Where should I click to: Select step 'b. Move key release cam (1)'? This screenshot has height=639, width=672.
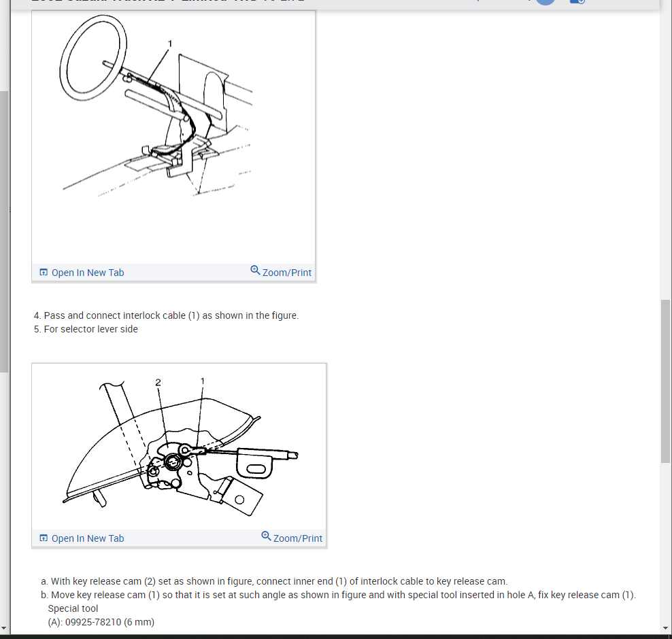339,595
